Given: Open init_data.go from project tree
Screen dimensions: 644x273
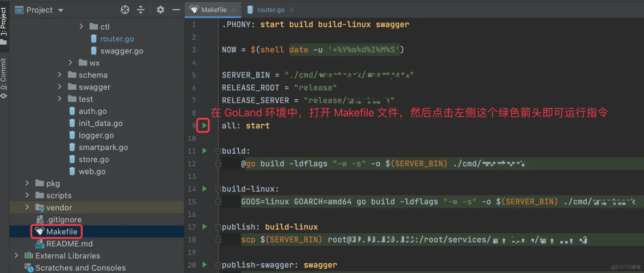Looking at the screenshot, I should coord(101,123).
